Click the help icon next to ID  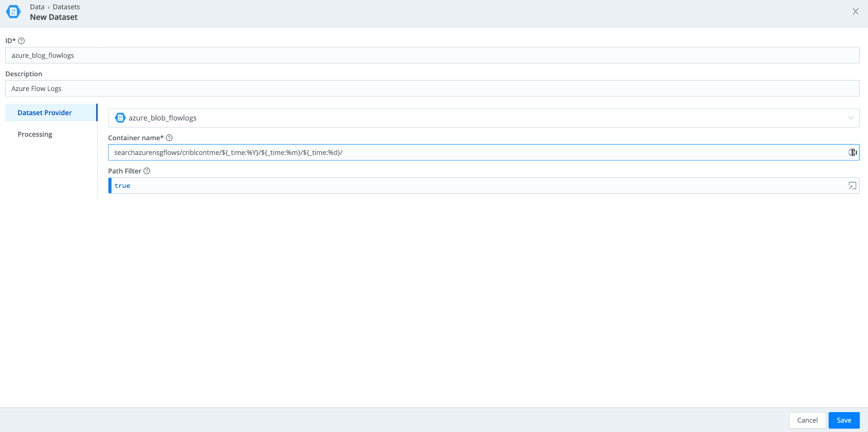pyautogui.click(x=22, y=41)
